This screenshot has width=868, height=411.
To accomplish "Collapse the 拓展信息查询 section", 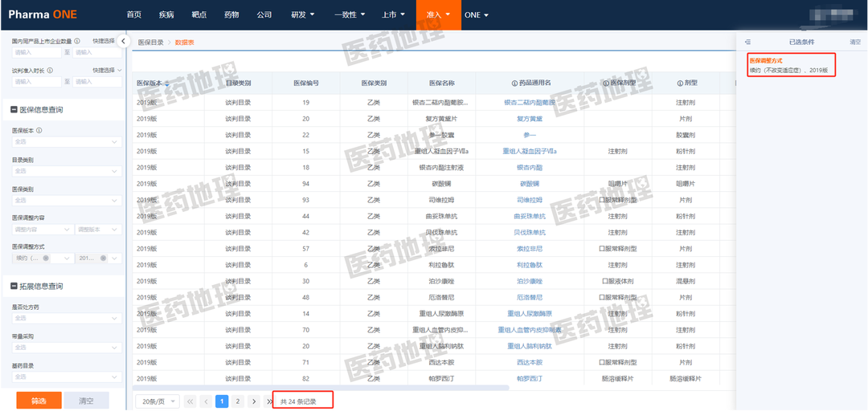I will tap(14, 287).
